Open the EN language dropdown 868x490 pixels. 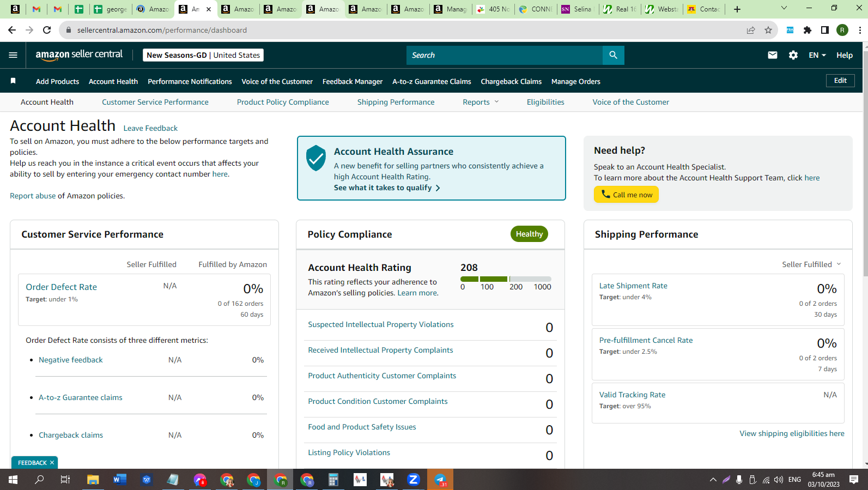[817, 55]
